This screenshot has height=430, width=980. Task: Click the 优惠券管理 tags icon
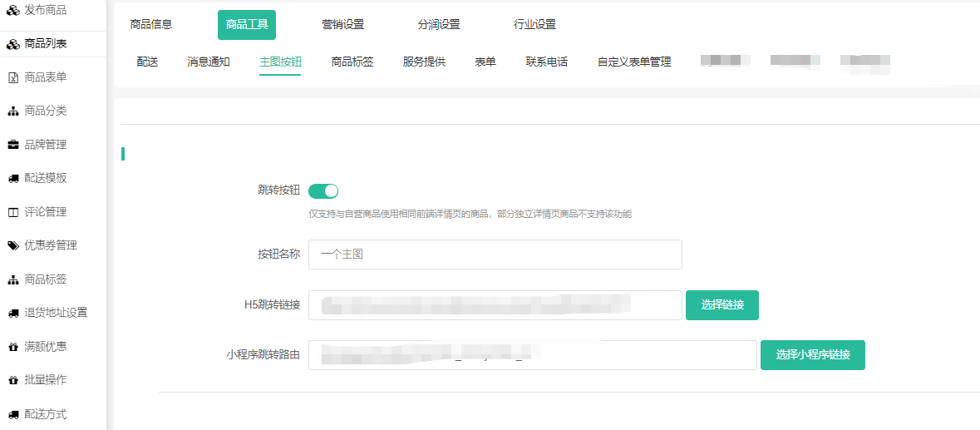[x=12, y=245]
